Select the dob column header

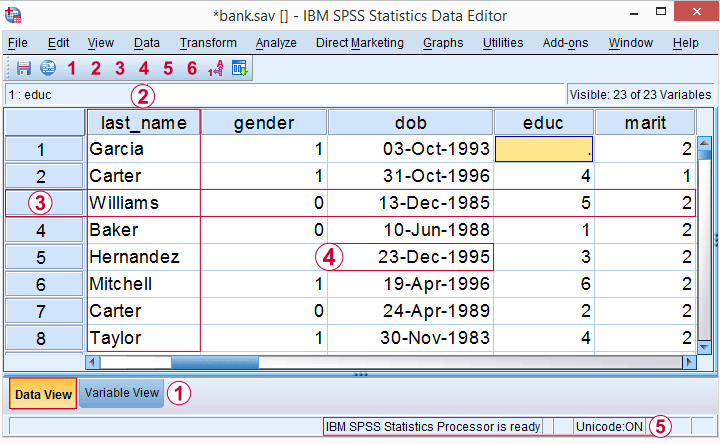[x=410, y=122]
